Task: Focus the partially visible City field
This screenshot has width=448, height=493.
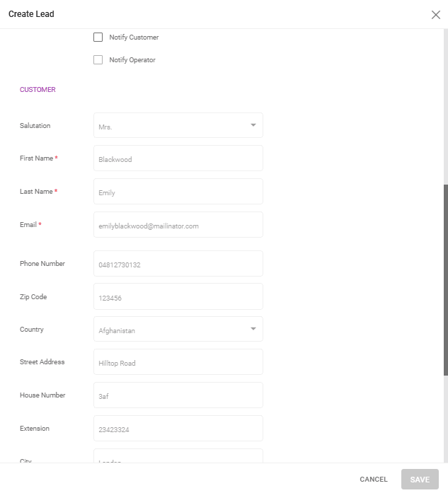Action: pos(178,456)
